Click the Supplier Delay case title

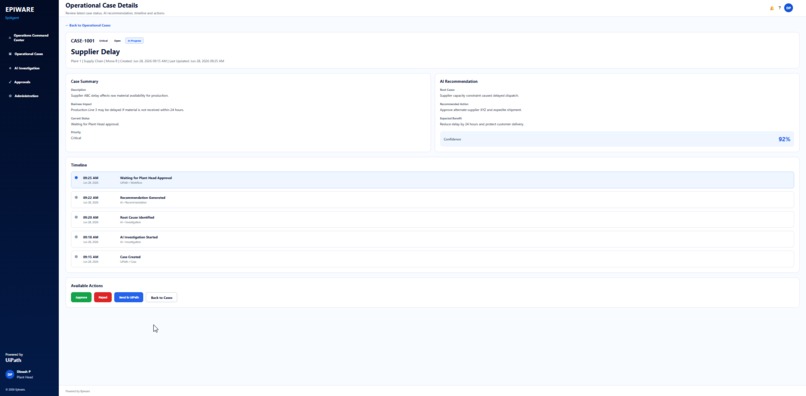[96, 51]
